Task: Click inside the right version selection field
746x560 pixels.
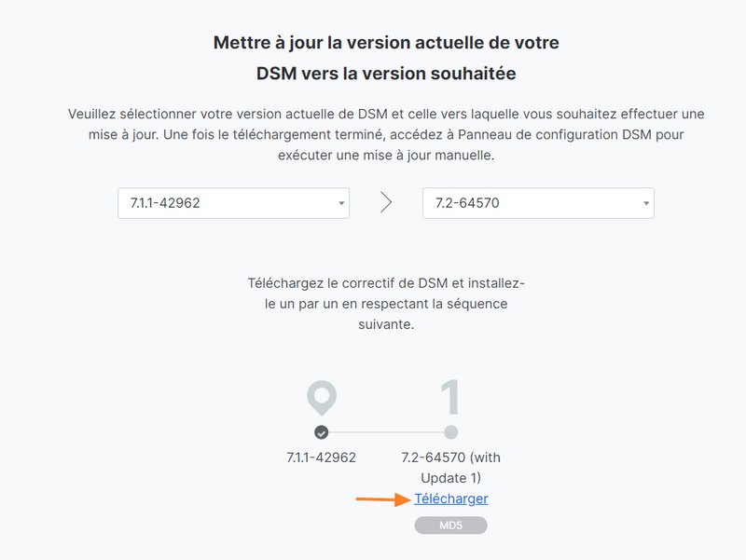Action: (539, 201)
